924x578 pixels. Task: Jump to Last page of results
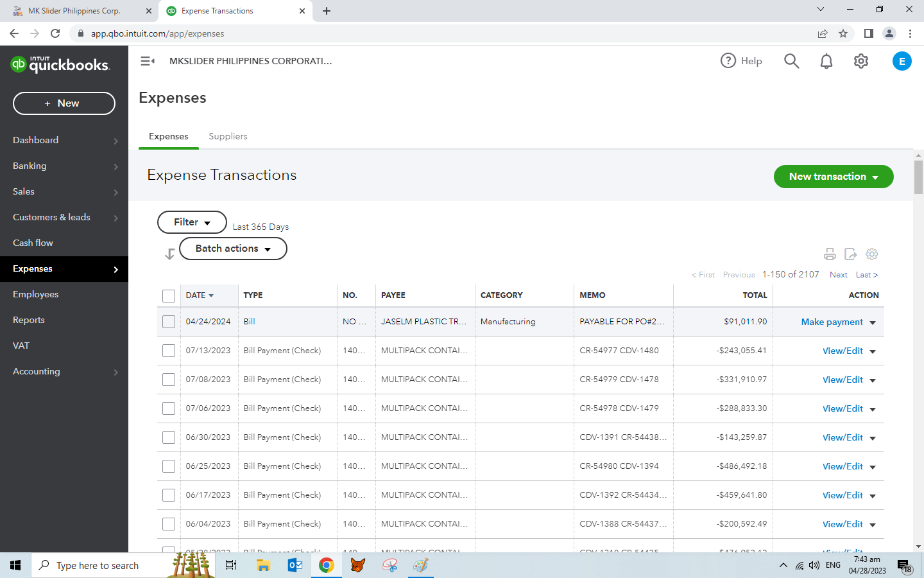click(866, 274)
